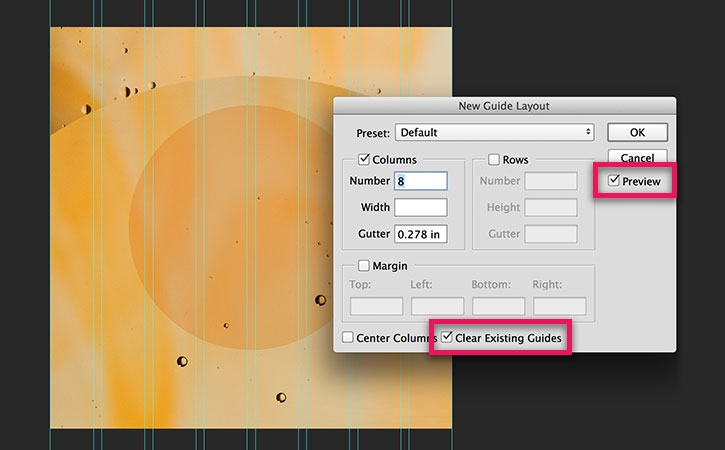Click the Columns Gutter field

[x=421, y=234]
